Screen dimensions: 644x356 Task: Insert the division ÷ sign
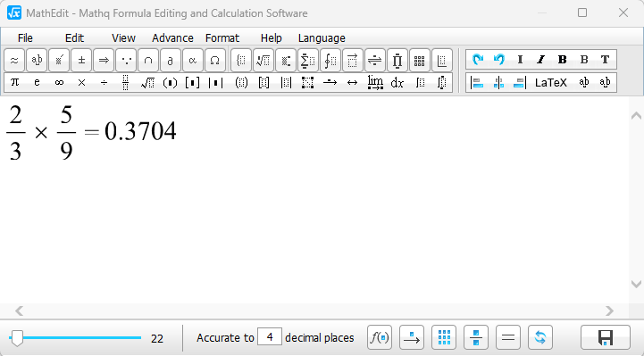point(104,82)
